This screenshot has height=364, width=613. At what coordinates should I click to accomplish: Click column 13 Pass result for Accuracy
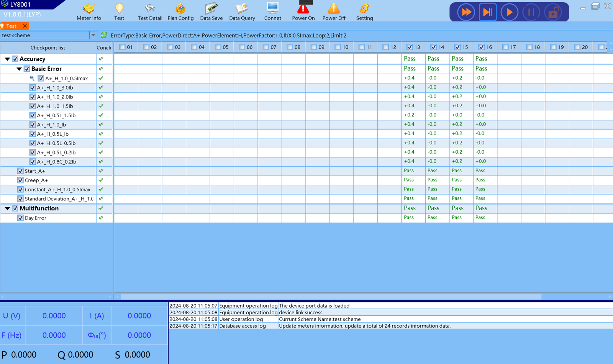410,59
